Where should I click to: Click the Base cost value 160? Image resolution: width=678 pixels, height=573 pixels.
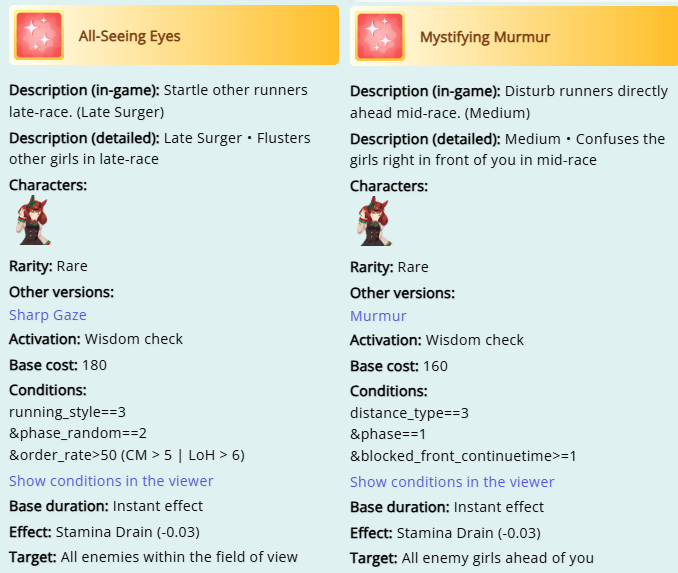tap(435, 366)
